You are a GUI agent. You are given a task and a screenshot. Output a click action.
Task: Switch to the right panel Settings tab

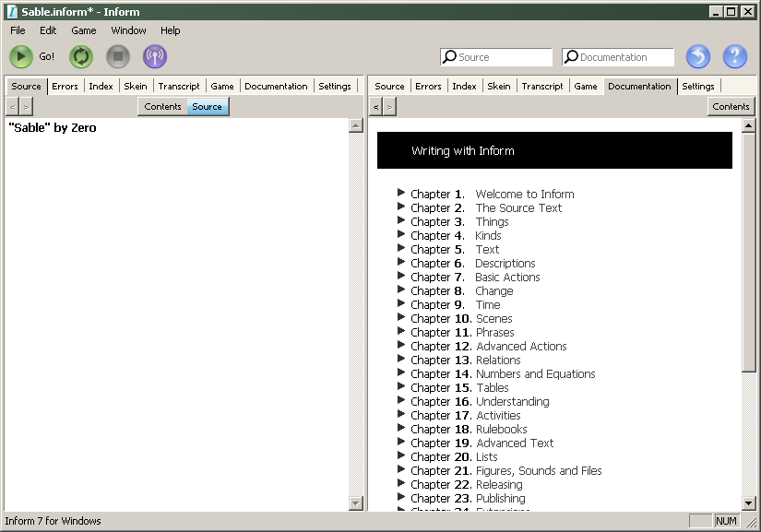pyautogui.click(x=698, y=86)
